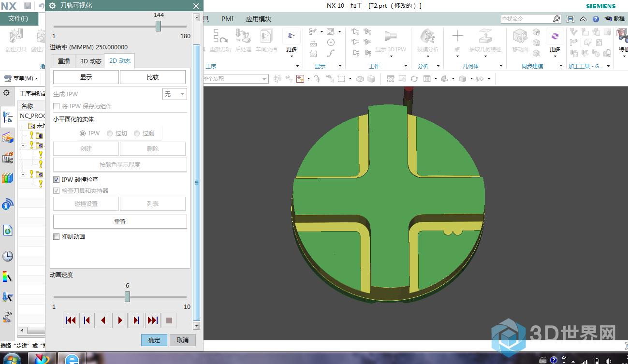Open the 生成 IPW dropdown showing 无
628x364 pixels.
click(x=175, y=94)
